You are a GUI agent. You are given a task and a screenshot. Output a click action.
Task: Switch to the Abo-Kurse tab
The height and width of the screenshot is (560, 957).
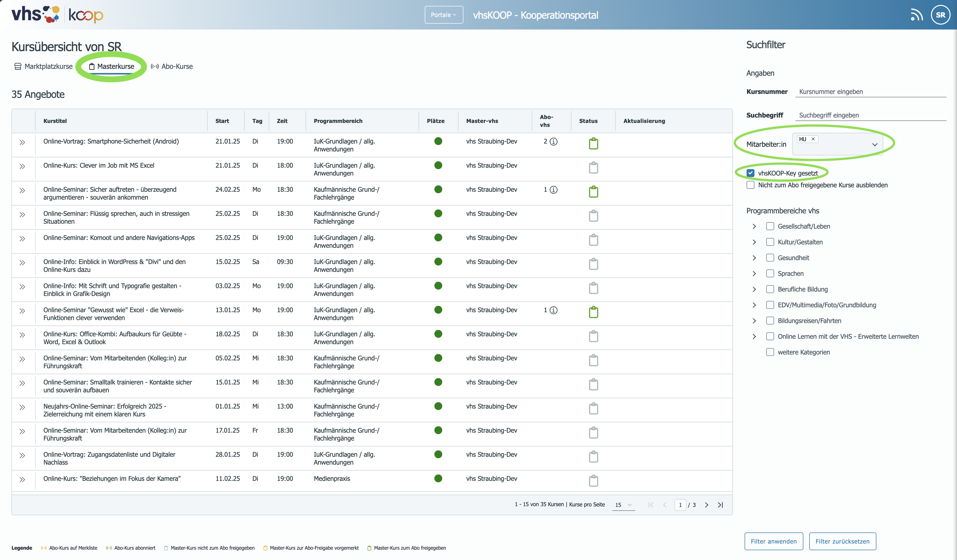172,66
